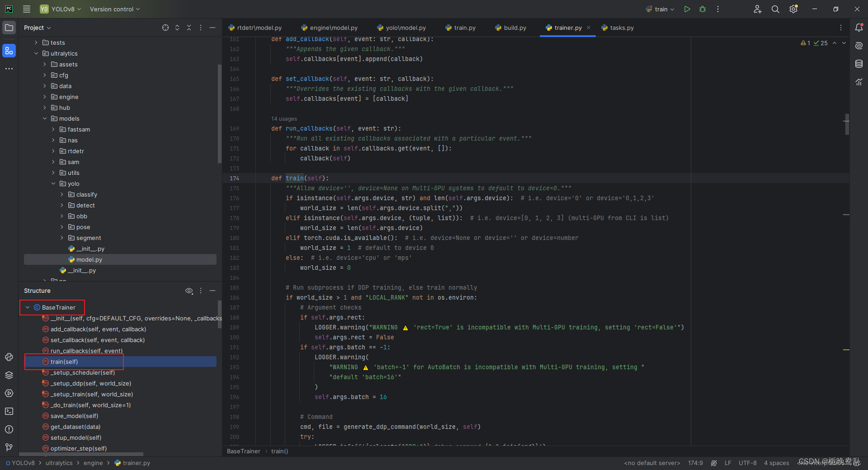This screenshot has height=470, width=868.
Task: Open the Services tool window icon
Action: [9, 393]
